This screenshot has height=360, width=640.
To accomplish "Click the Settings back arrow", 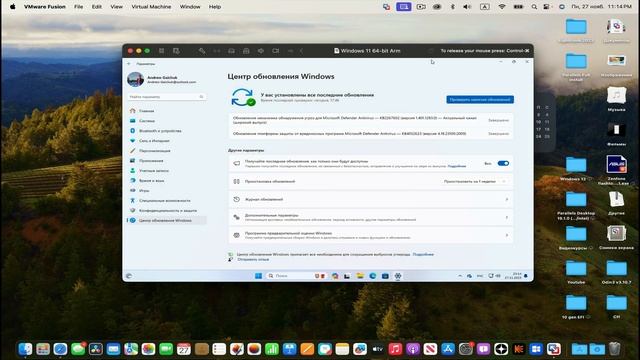I will click(129, 64).
